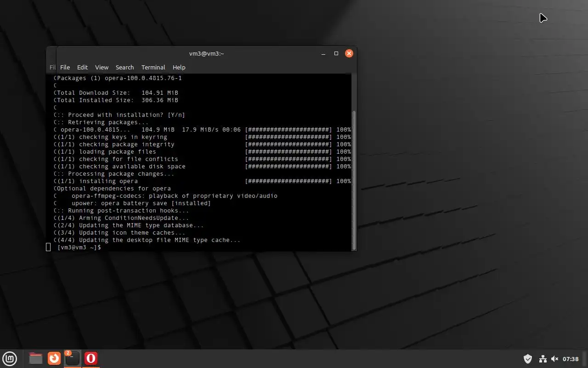This screenshot has height=368, width=588.
Task: Click '(1/1) checking keys in keyring' line
Action: pos(204,137)
